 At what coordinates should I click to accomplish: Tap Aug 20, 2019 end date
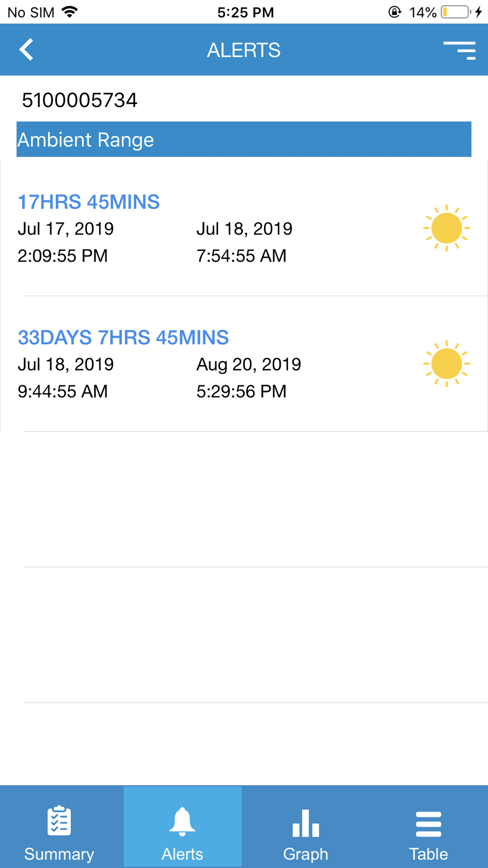point(249,364)
